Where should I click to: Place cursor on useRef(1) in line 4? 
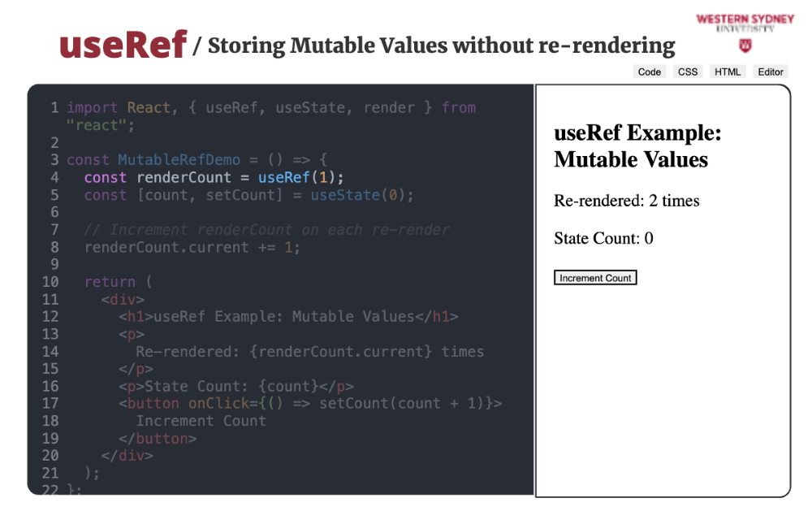(300, 177)
